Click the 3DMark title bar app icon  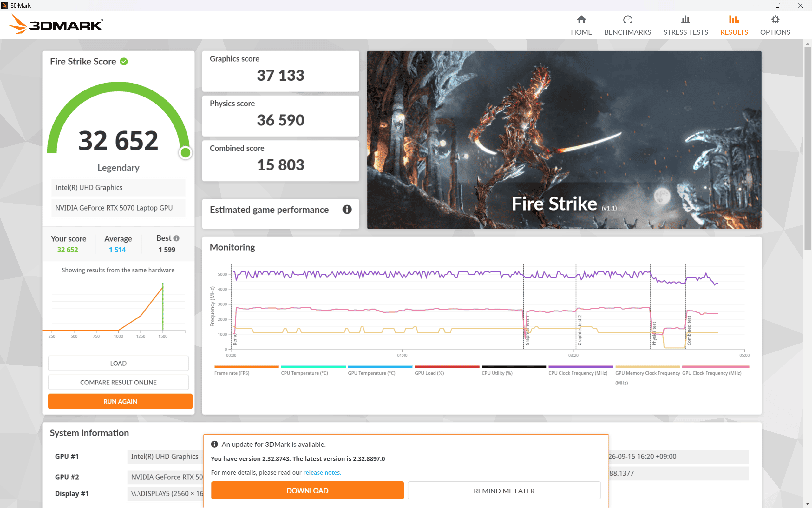4,5
